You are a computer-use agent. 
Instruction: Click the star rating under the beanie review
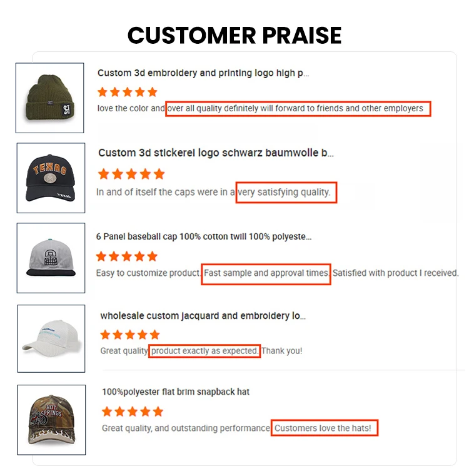point(128,92)
